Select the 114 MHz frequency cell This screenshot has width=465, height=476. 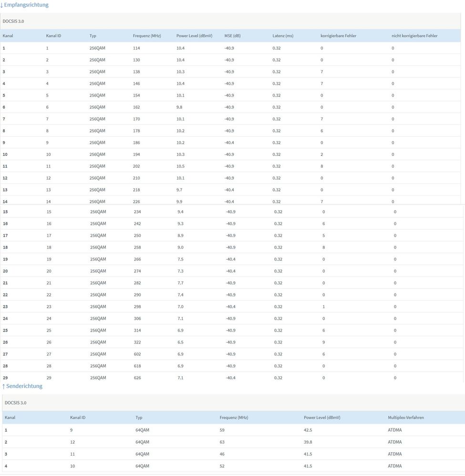click(x=136, y=48)
